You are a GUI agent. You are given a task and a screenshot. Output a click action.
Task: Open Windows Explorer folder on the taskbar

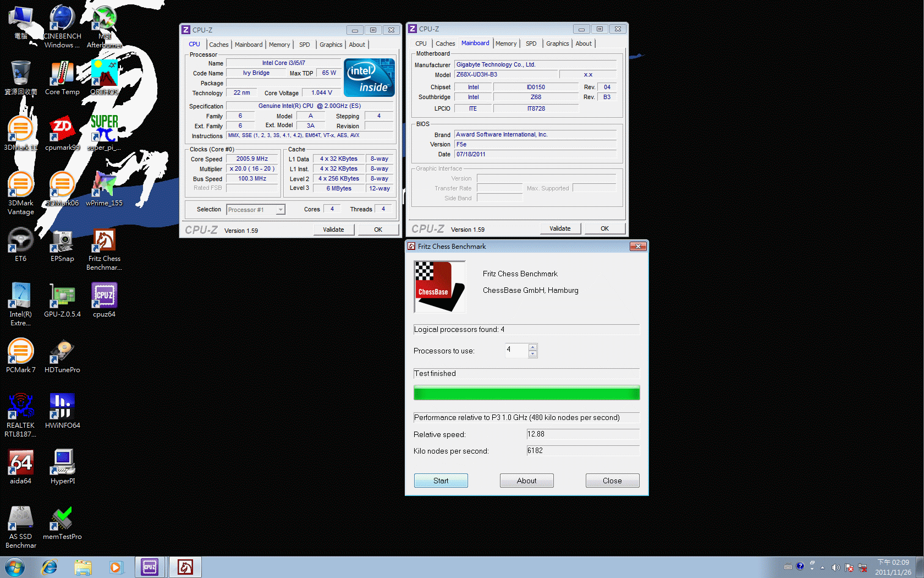[83, 567]
